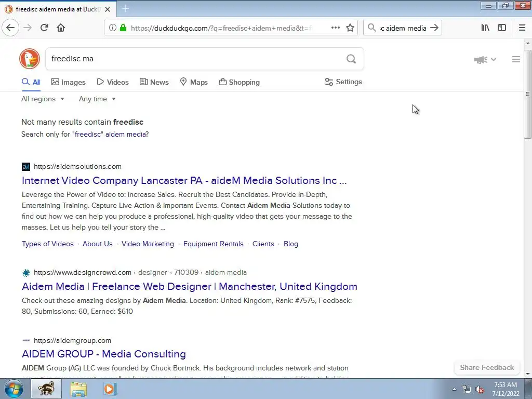Open Internet Video Company Lancaster PA result
Image resolution: width=532 pixels, height=399 pixels.
coord(184,180)
